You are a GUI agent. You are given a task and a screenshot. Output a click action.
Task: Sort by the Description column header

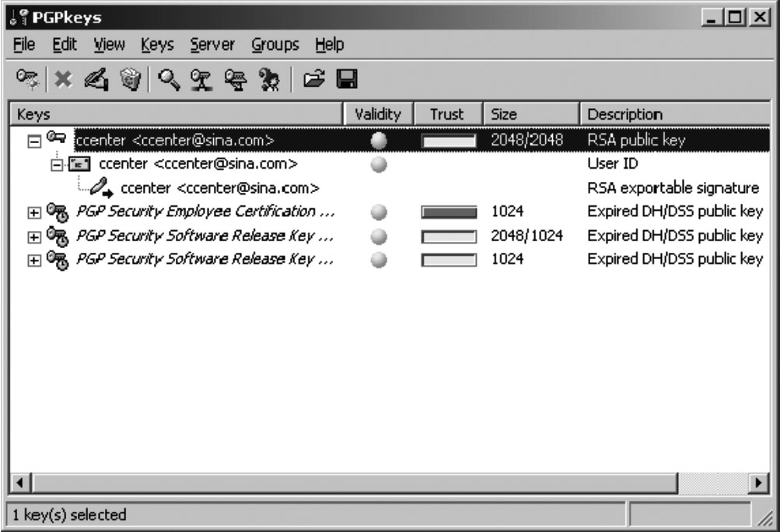coord(674,114)
